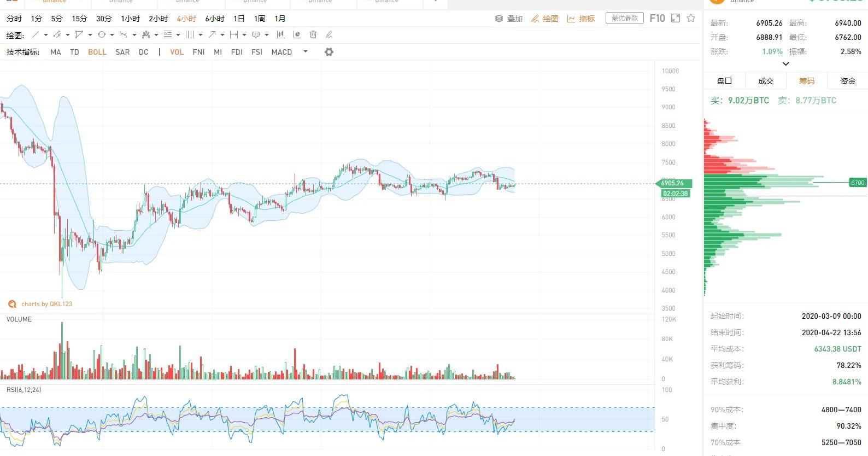Toggle the SAR indicator
This screenshot has width=868, height=456.
(122, 52)
